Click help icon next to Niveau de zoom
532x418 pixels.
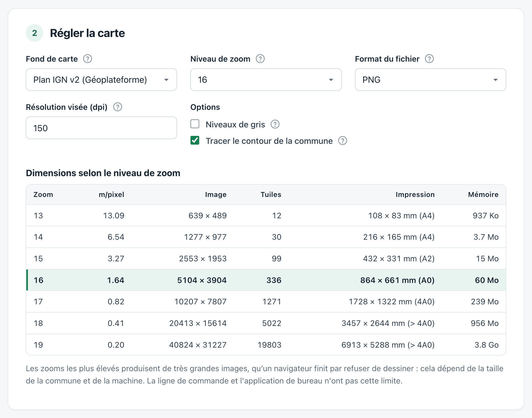click(260, 59)
